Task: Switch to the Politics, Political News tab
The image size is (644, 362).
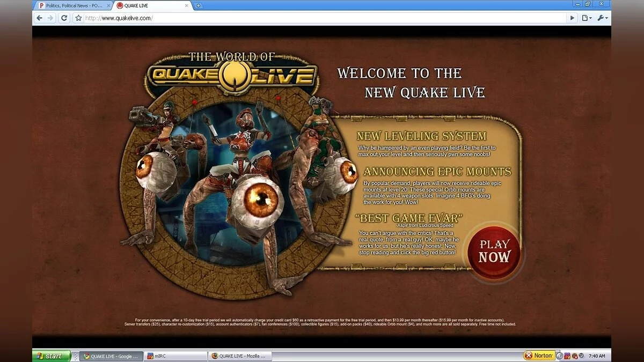Action: [73, 5]
